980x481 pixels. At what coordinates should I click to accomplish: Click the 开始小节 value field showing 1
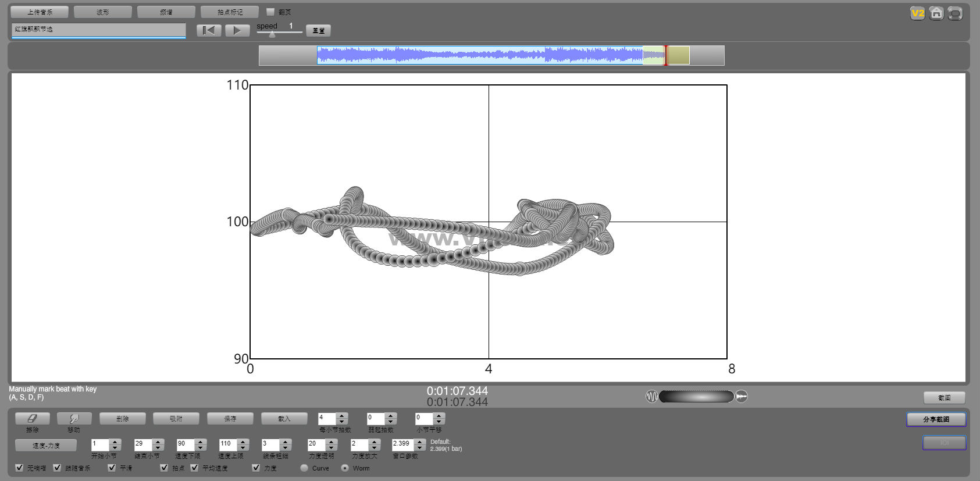pyautogui.click(x=100, y=445)
